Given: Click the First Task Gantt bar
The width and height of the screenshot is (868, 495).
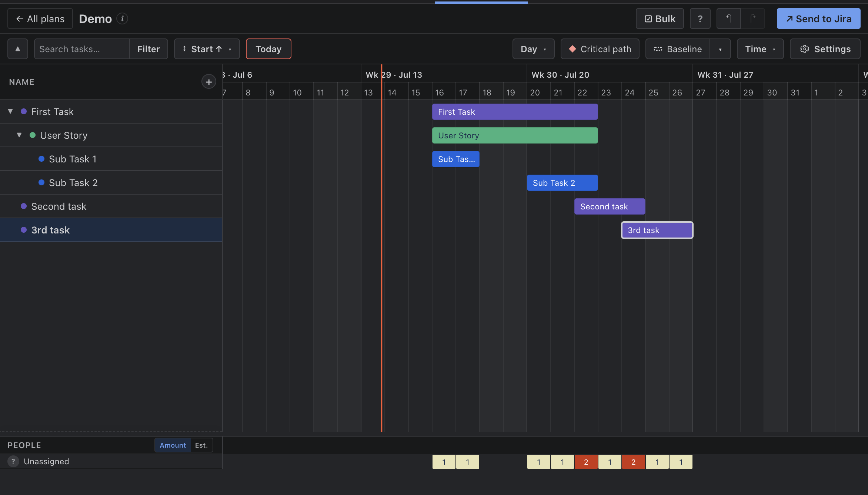Looking at the screenshot, I should coord(515,112).
